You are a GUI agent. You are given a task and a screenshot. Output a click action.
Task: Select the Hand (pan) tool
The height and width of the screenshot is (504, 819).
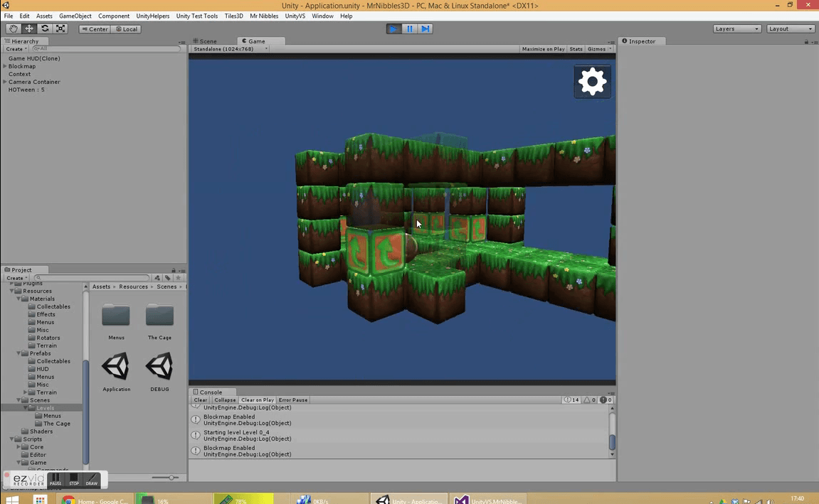13,28
